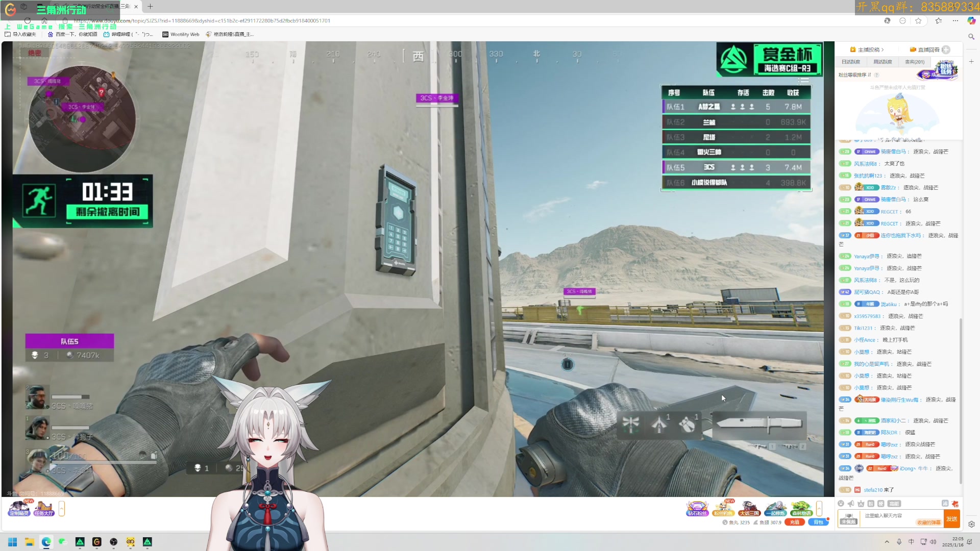Click the help question mark beside 粉丝等级排序
The height and width of the screenshot is (551, 980).
point(876,75)
